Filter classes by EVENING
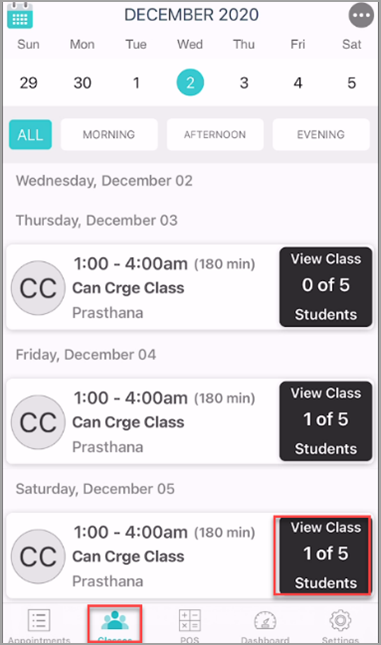This screenshot has height=645, width=381. point(321,135)
